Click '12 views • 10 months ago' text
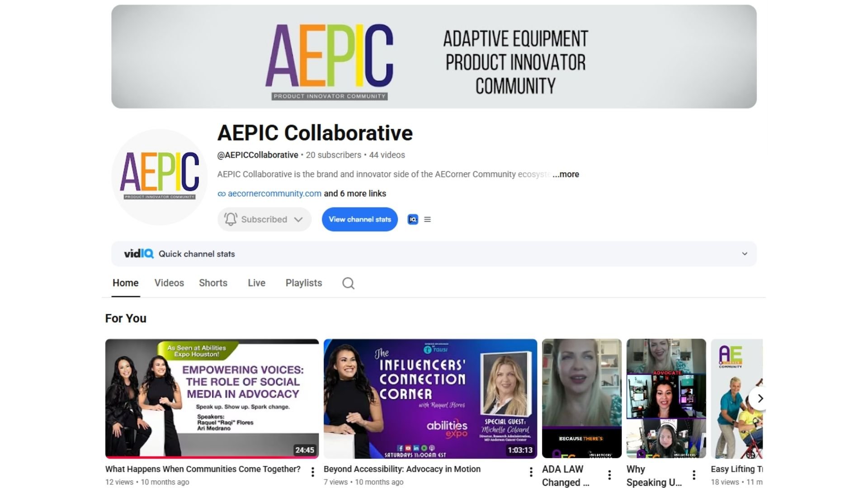The width and height of the screenshot is (868, 488). pyautogui.click(x=147, y=482)
